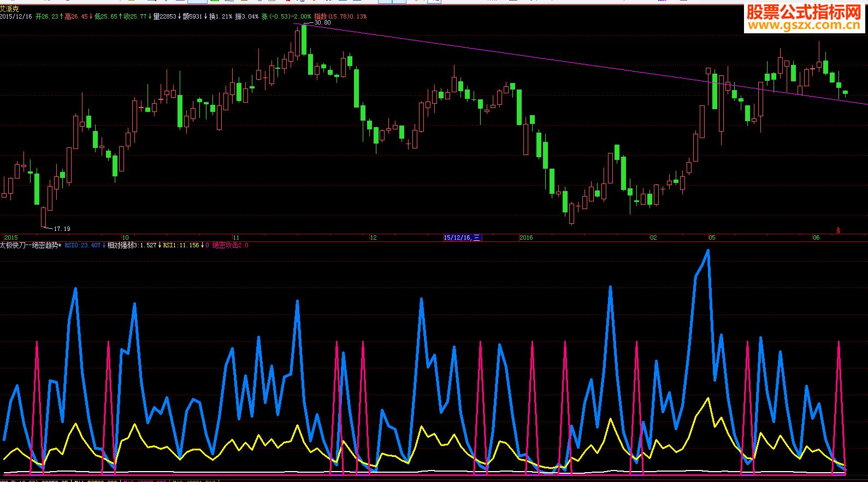Viewport: 868px width, 482px height.
Task: Click the red dollar marker above the timeline
Action: pos(839,231)
